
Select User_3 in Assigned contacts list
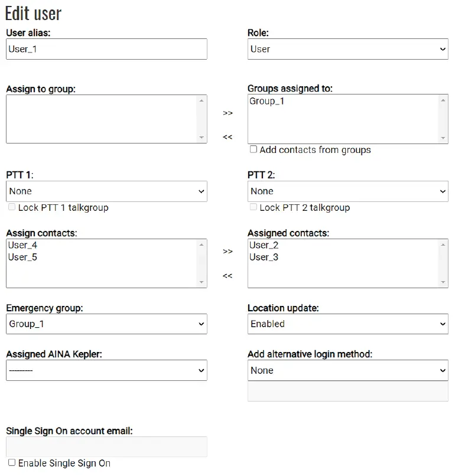(x=264, y=257)
